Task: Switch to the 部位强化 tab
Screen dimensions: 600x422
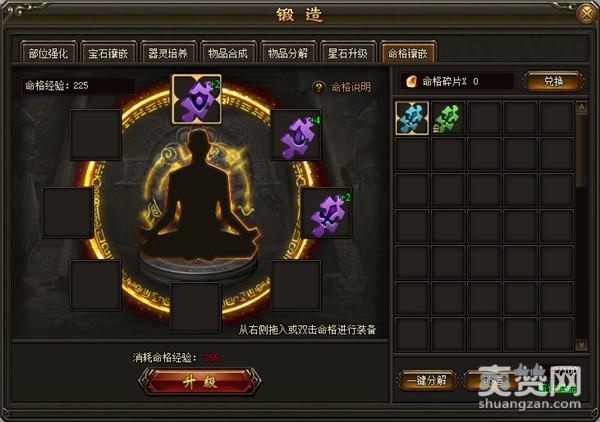Action: coord(48,53)
